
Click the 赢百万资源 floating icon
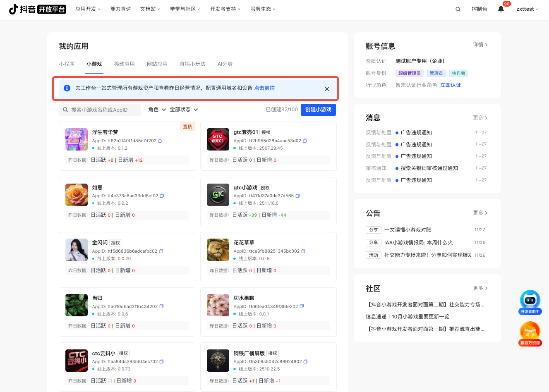coord(530,333)
